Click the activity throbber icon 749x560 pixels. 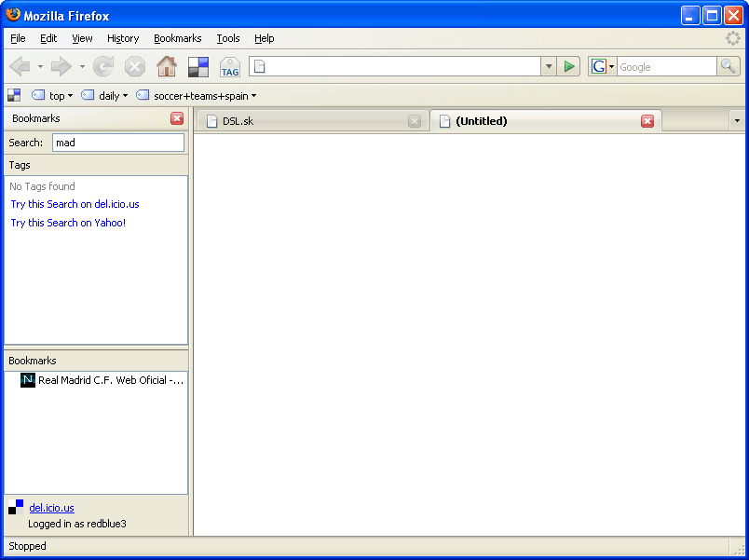733,38
